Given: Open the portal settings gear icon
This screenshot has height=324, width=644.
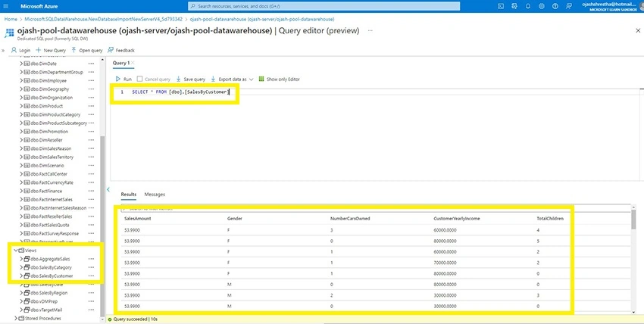Looking at the screenshot, I should click(541, 6).
